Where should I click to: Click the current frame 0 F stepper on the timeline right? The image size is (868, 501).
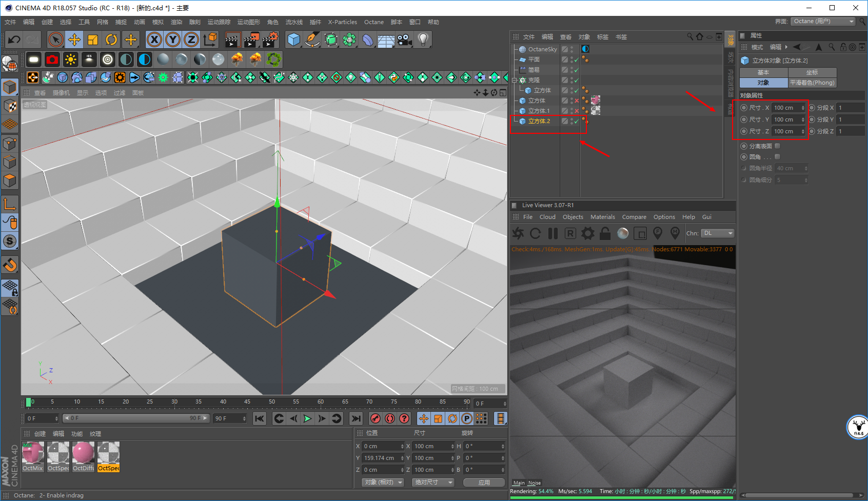coord(505,404)
